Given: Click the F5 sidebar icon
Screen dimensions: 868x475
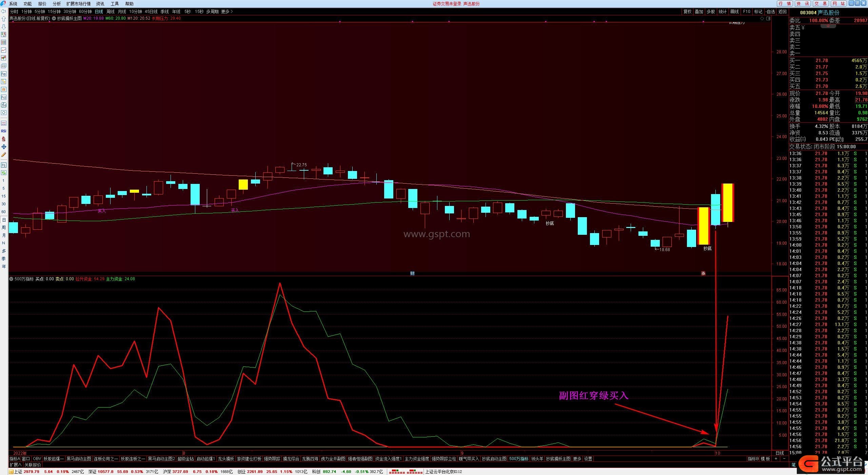Looking at the screenshot, I should click(4, 165).
